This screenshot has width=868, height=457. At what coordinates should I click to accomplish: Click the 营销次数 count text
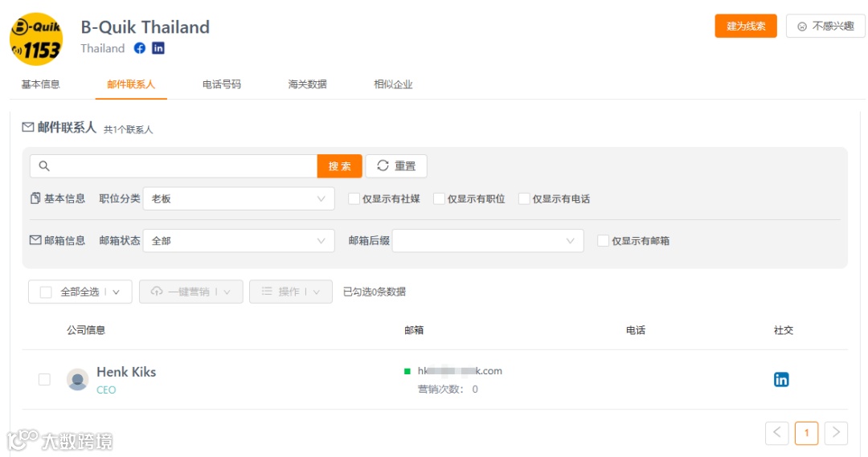[x=448, y=390]
